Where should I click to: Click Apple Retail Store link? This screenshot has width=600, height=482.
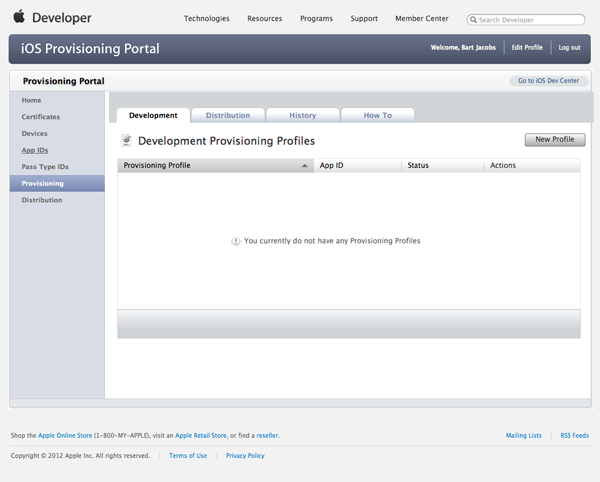click(201, 435)
